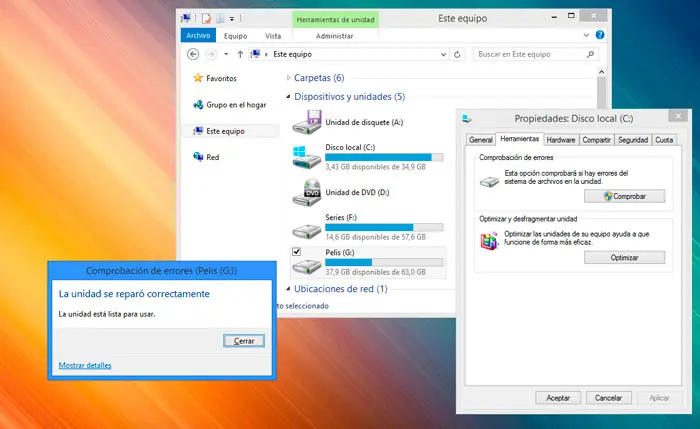Click the Comprobar button
700x429 pixels.
click(x=624, y=196)
